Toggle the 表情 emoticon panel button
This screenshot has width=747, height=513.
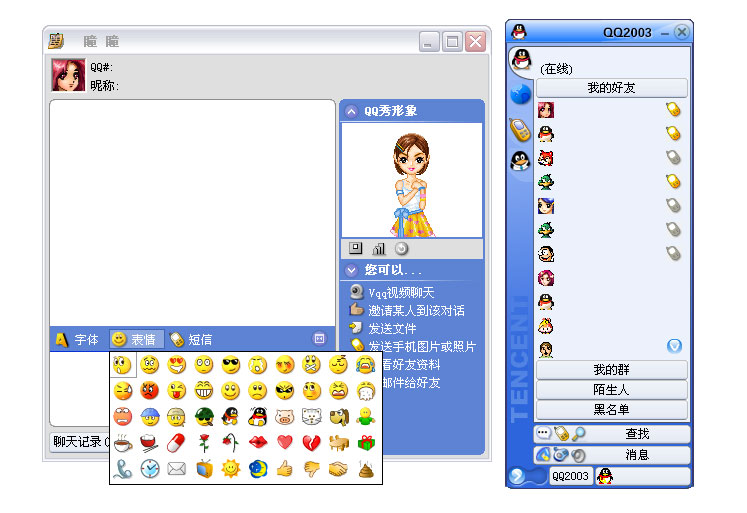point(136,339)
